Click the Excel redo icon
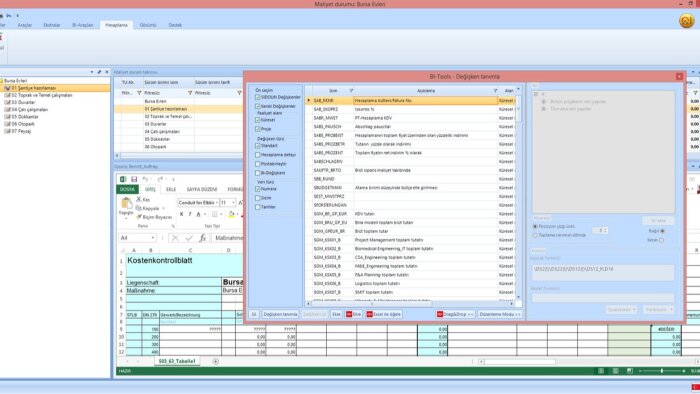Viewport: 700px width, 394px height. 160,179
